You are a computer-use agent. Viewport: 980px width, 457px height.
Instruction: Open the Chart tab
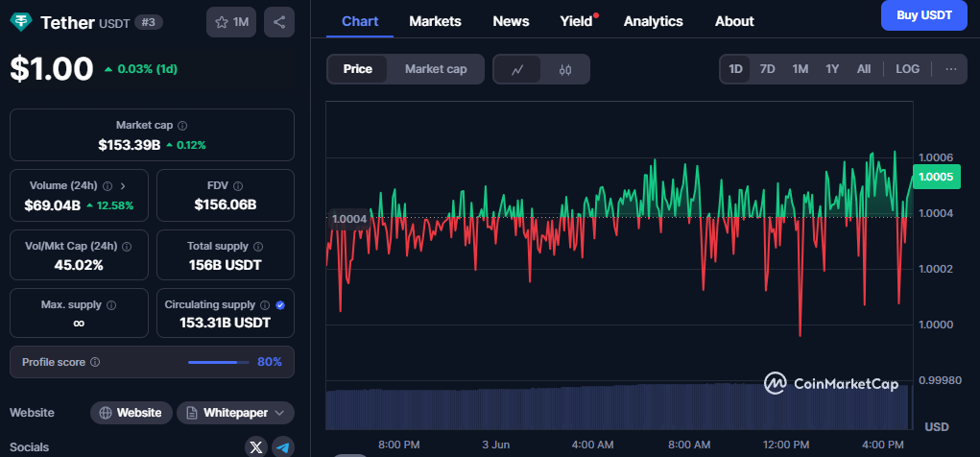pos(360,21)
